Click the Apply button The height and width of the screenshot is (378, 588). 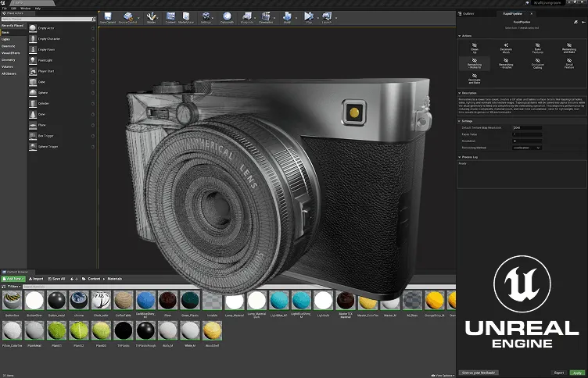578,373
